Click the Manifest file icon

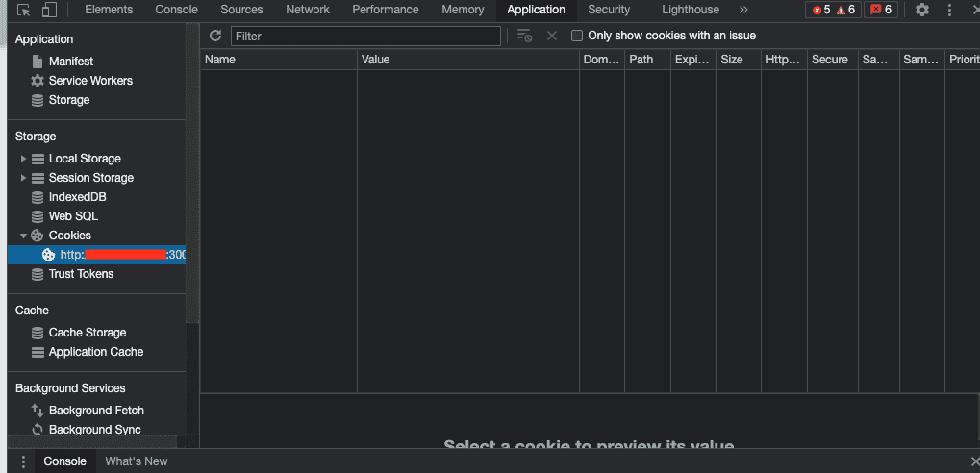pos(38,62)
